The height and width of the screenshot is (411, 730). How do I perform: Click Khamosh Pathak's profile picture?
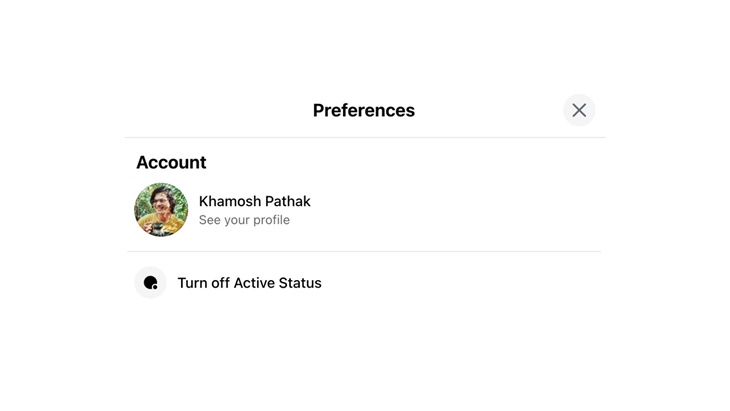tap(161, 210)
